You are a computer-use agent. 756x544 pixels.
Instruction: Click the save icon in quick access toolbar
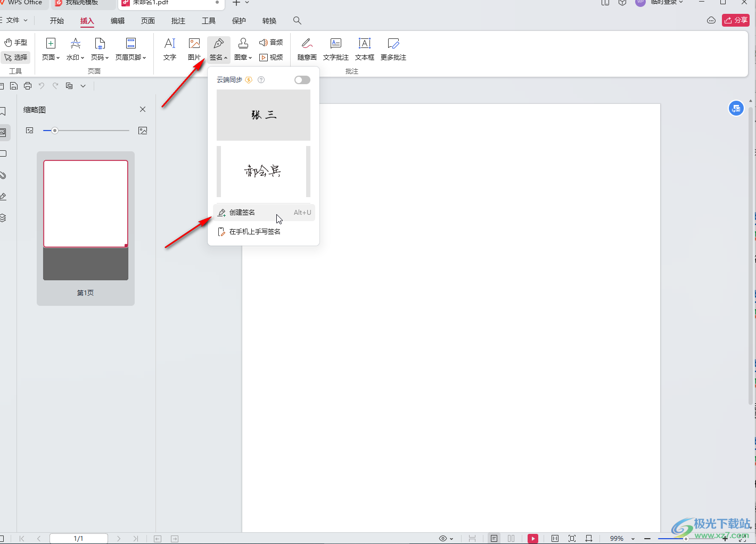coord(14,86)
